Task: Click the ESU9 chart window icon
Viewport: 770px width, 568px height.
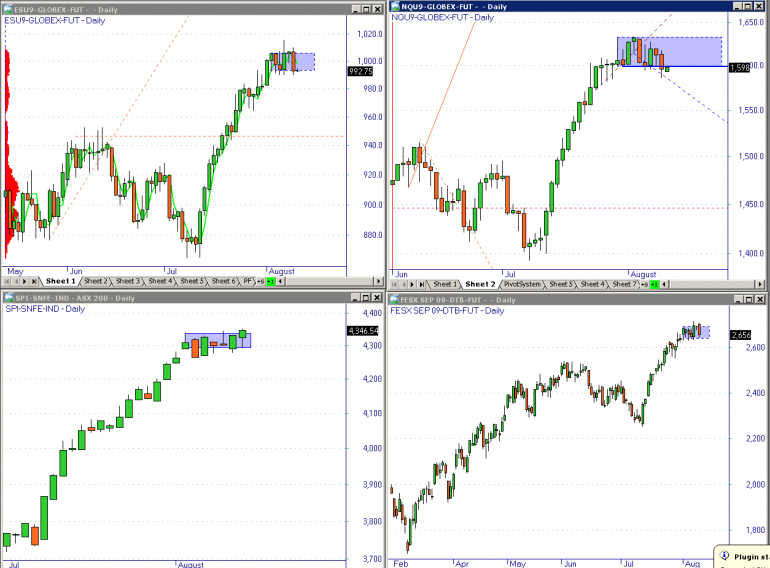Action: coord(8,9)
